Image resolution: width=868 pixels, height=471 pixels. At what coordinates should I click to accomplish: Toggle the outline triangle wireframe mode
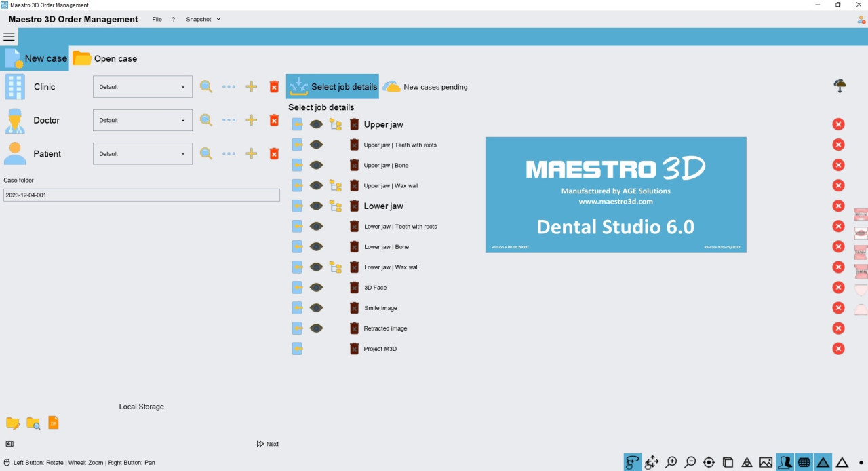click(842, 462)
